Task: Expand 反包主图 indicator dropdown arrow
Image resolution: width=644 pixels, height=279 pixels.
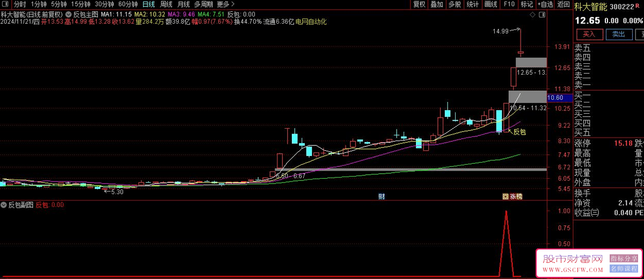Action: (x=69, y=14)
